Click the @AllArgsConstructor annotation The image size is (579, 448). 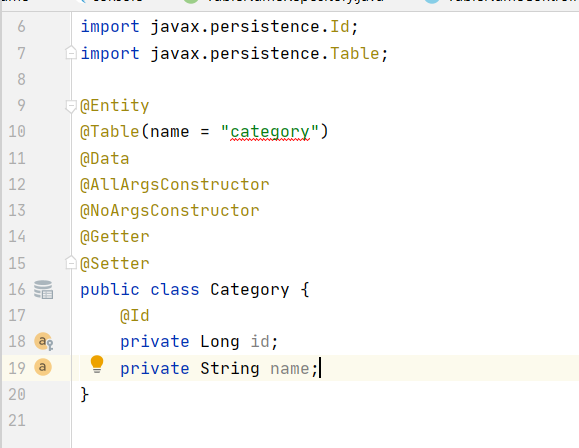(175, 184)
